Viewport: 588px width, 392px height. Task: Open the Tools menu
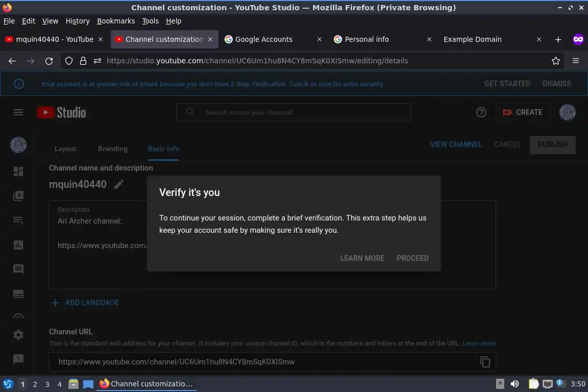[x=151, y=21]
